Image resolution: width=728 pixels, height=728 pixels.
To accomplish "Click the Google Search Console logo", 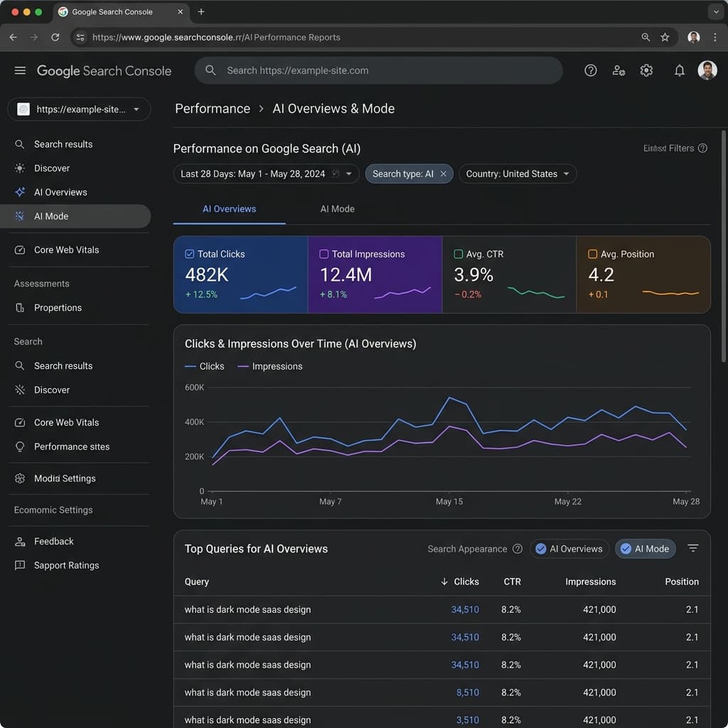I will pos(104,70).
